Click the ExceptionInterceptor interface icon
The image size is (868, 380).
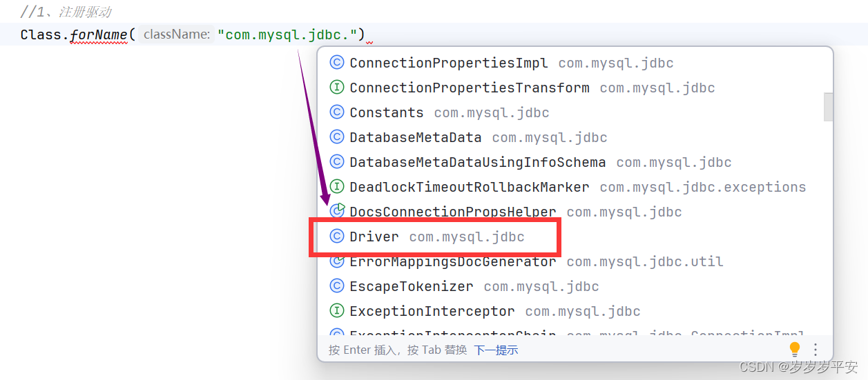coord(337,311)
